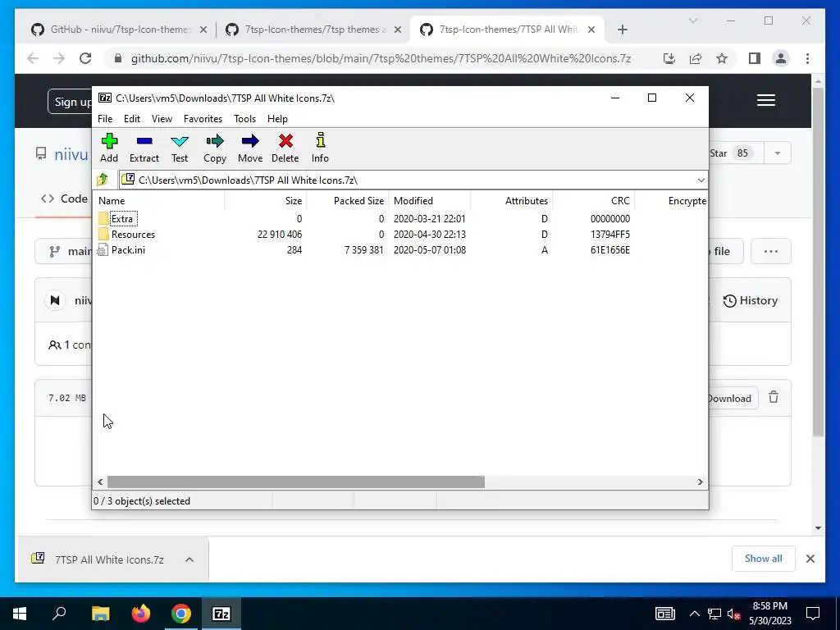Sort by the CRC column header
This screenshot has height=630, width=840.
(x=594, y=201)
